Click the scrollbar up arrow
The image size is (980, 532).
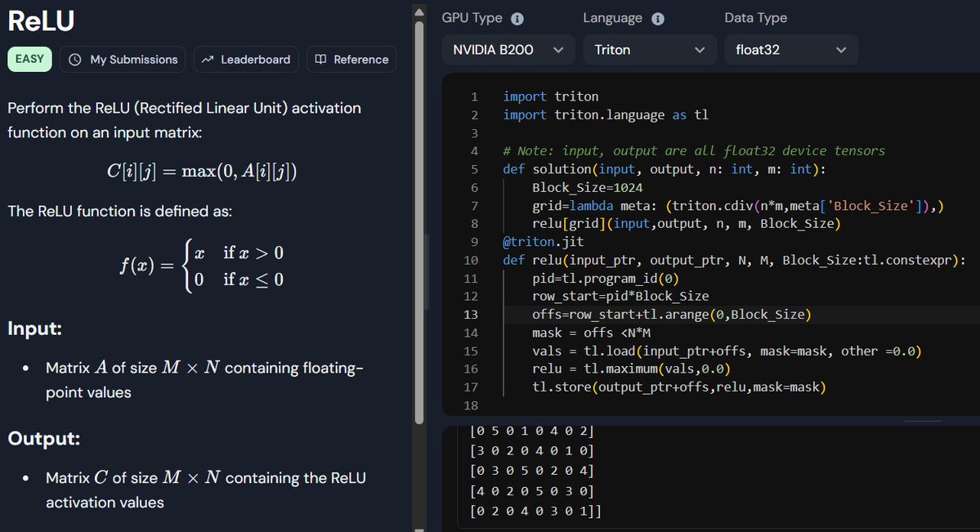coord(419,11)
